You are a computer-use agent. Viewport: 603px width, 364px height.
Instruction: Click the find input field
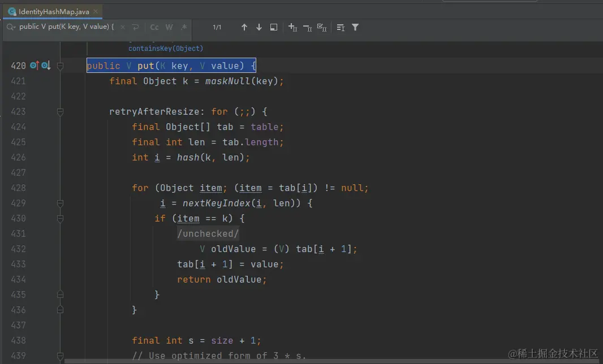click(x=67, y=27)
